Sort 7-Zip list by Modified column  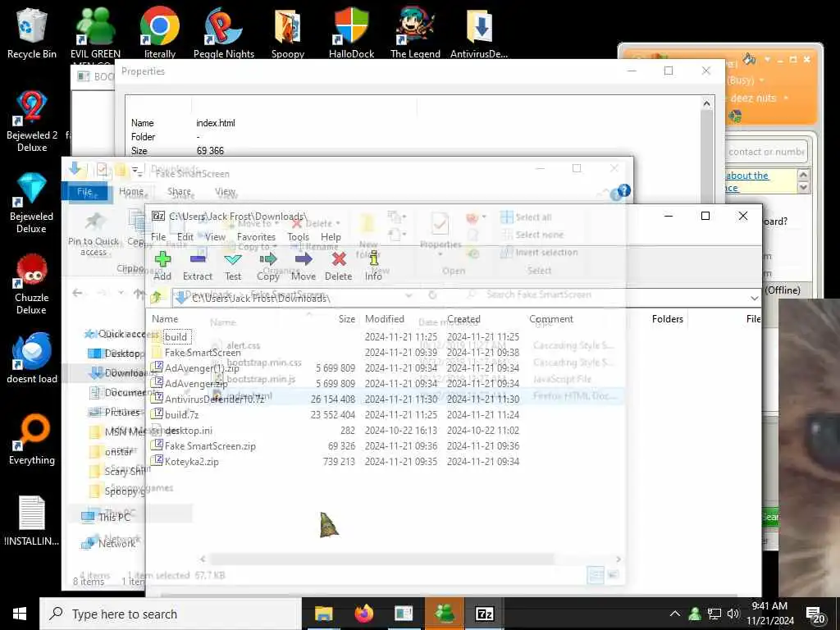coord(385,319)
